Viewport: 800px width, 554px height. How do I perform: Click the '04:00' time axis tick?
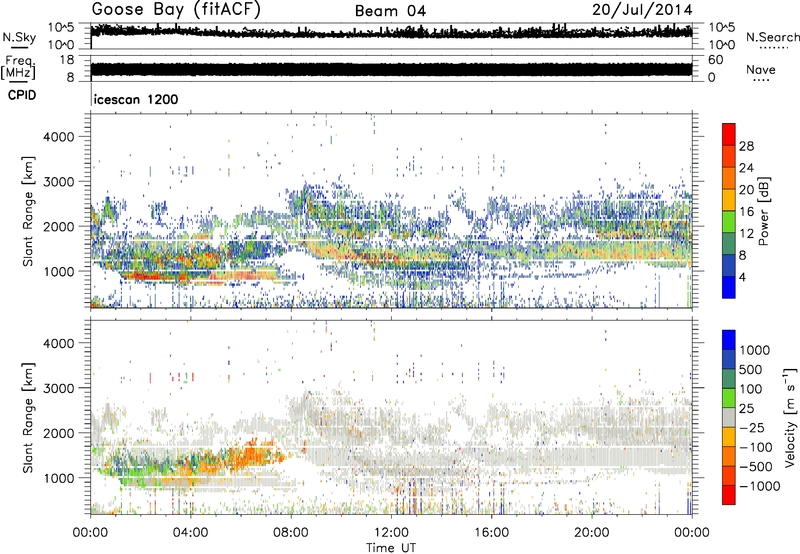click(190, 533)
